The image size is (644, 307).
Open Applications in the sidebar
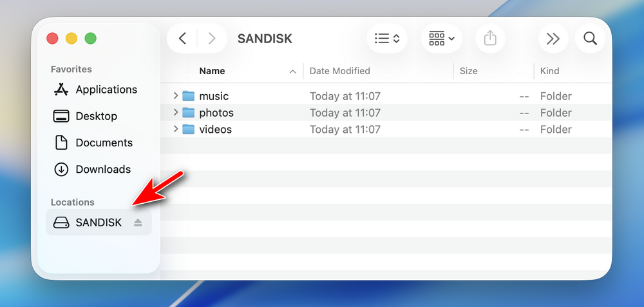point(106,90)
